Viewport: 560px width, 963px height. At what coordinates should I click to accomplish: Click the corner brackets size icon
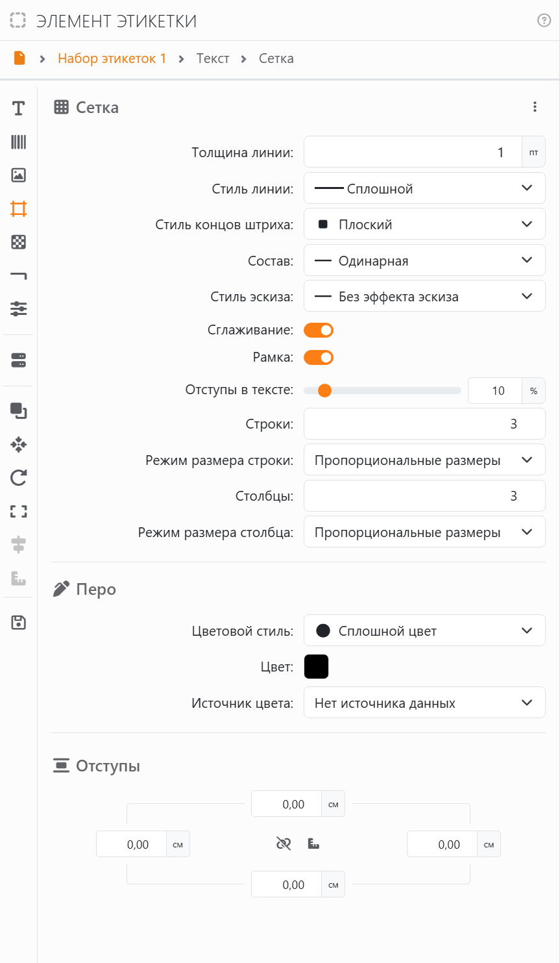[x=18, y=512]
